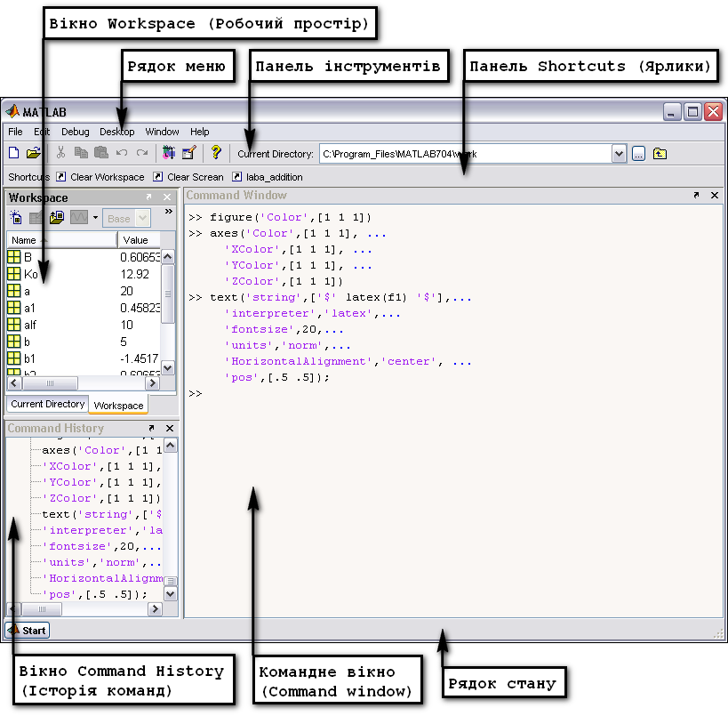
Task: Click the Load data file icon in Workspace
Action: point(57,217)
